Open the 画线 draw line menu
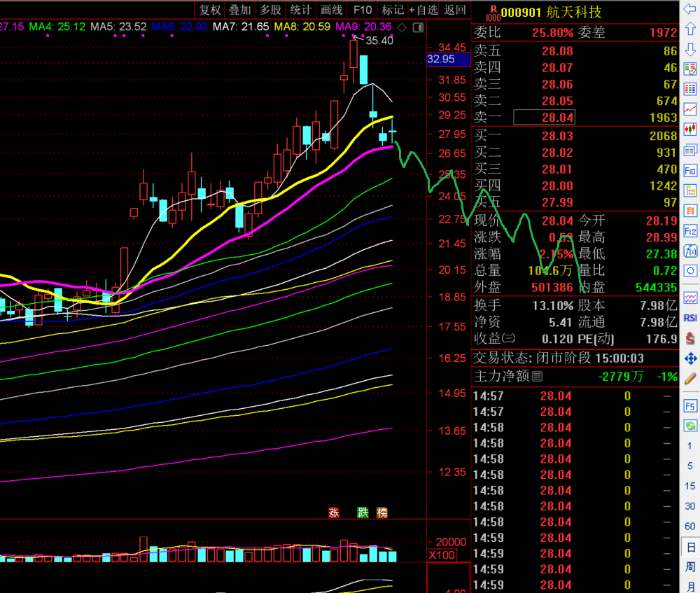Viewport: 700px width, 593px height. click(x=331, y=10)
